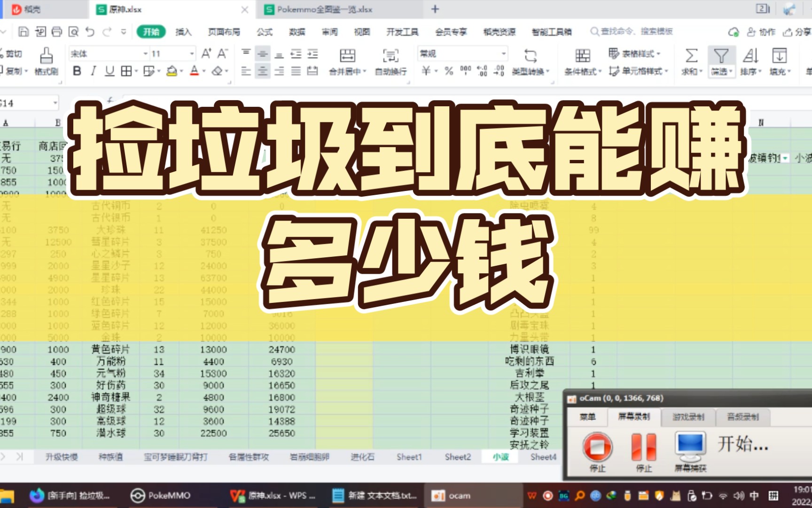This screenshot has height=508, width=812.
Task: Toggle bold formatting
Action: 77,71
